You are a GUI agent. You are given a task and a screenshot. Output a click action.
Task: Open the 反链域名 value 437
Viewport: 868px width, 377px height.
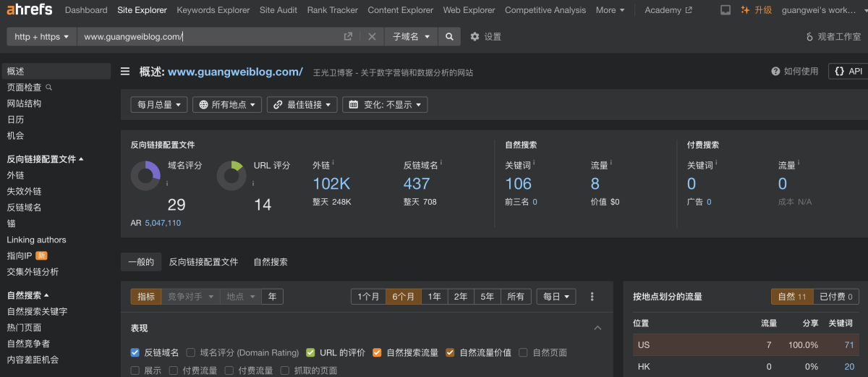[x=417, y=184]
